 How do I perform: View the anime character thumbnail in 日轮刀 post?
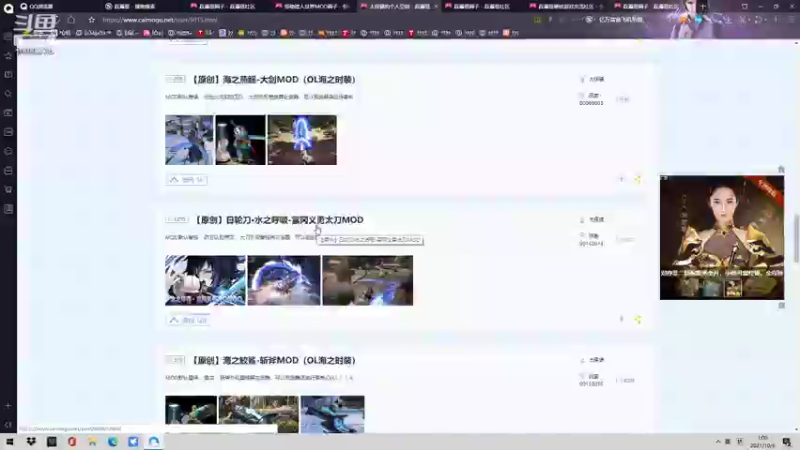(205, 281)
